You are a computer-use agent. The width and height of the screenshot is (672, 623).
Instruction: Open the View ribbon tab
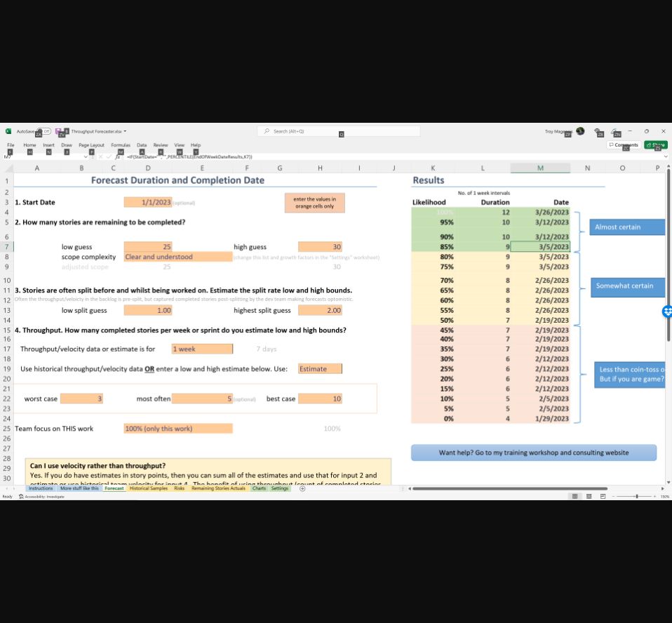[x=179, y=145]
